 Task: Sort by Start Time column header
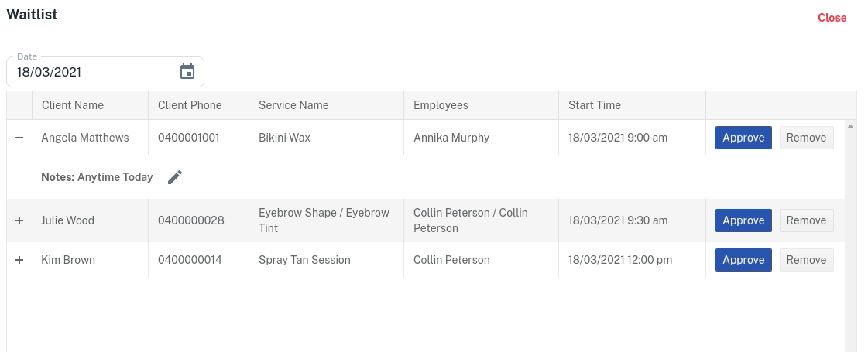click(x=595, y=105)
